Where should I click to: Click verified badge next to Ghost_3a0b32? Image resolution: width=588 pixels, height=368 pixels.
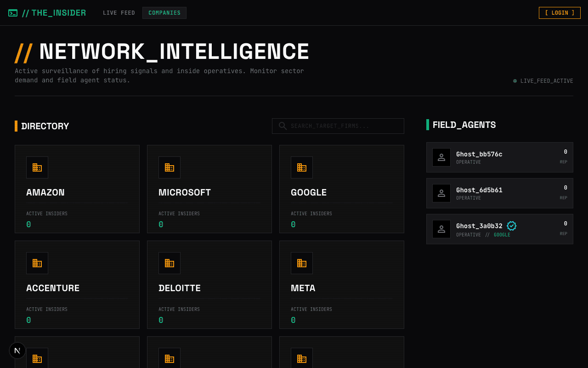[x=511, y=226]
